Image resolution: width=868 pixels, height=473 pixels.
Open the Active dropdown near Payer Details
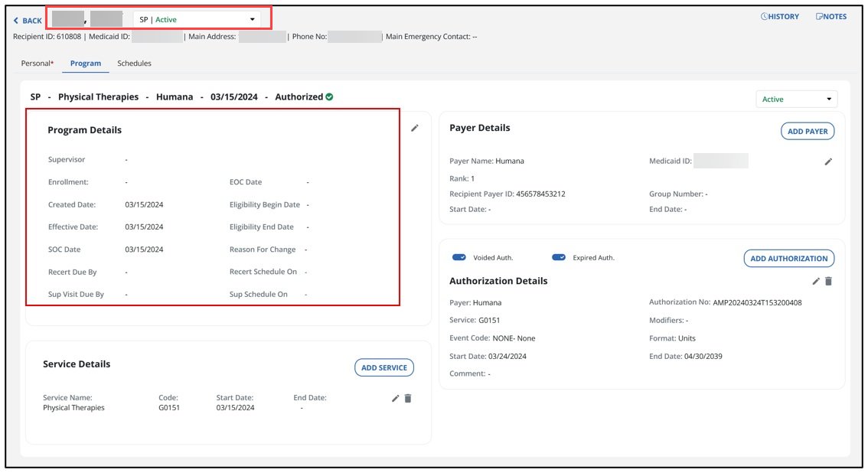coord(796,99)
